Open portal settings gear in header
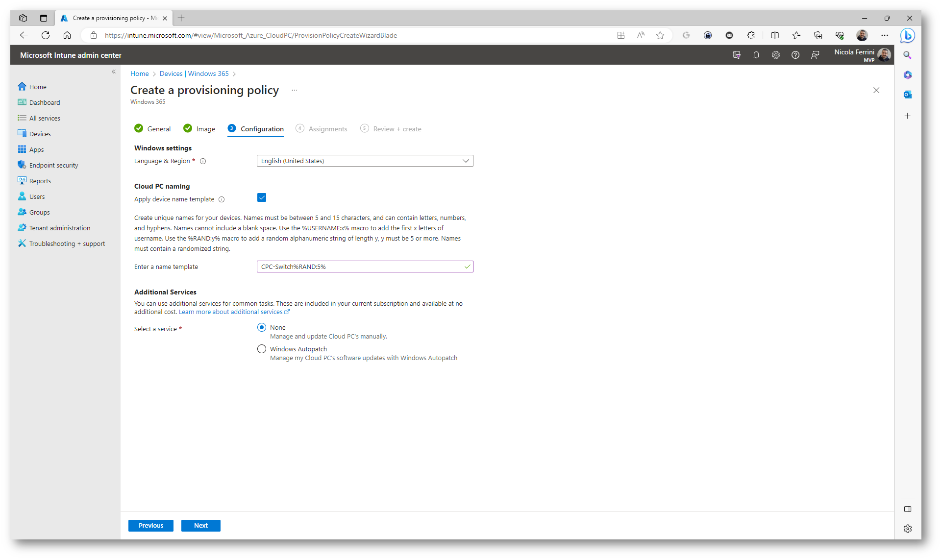 click(x=776, y=55)
